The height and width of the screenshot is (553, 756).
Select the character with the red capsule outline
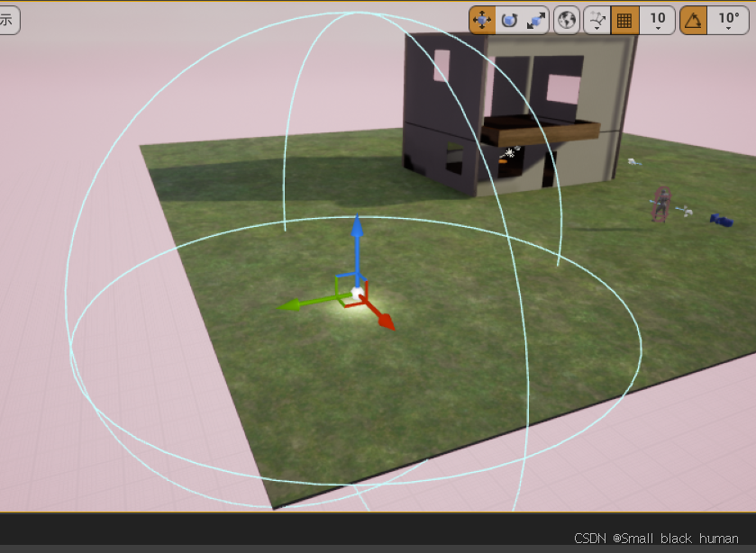[x=661, y=205]
